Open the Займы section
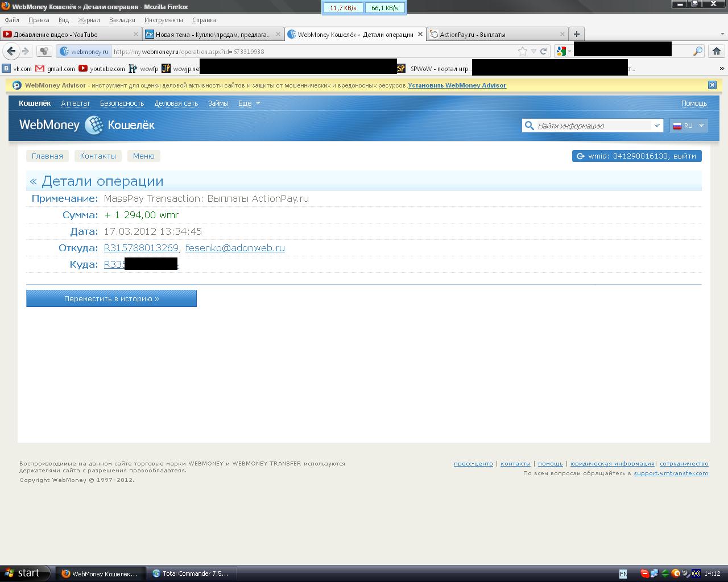This screenshot has width=728, height=582. pos(218,103)
